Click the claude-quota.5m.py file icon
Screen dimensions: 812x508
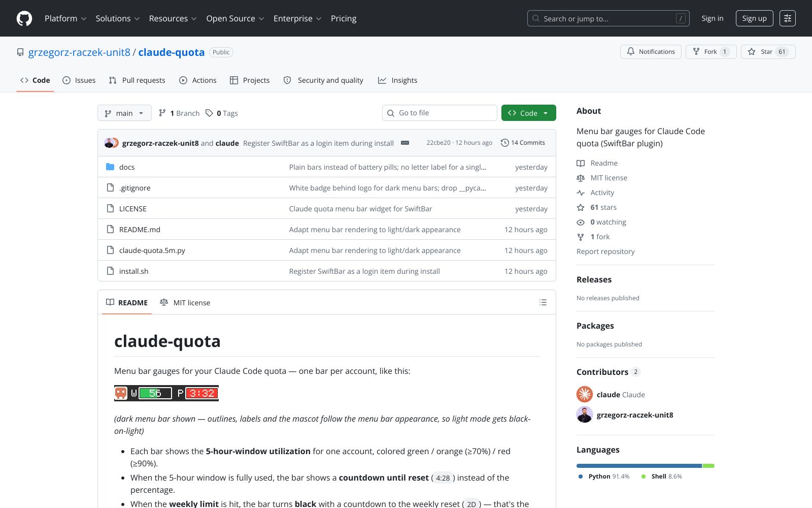coord(110,250)
